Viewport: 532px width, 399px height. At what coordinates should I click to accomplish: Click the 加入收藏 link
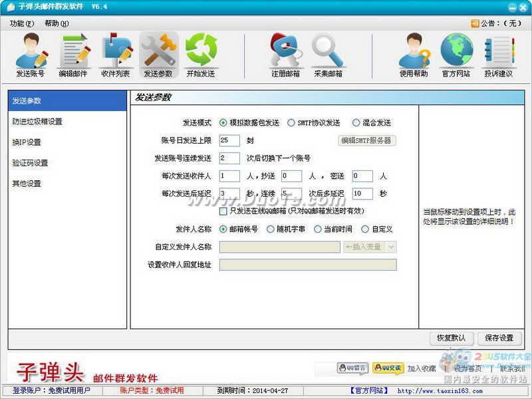tap(422, 368)
